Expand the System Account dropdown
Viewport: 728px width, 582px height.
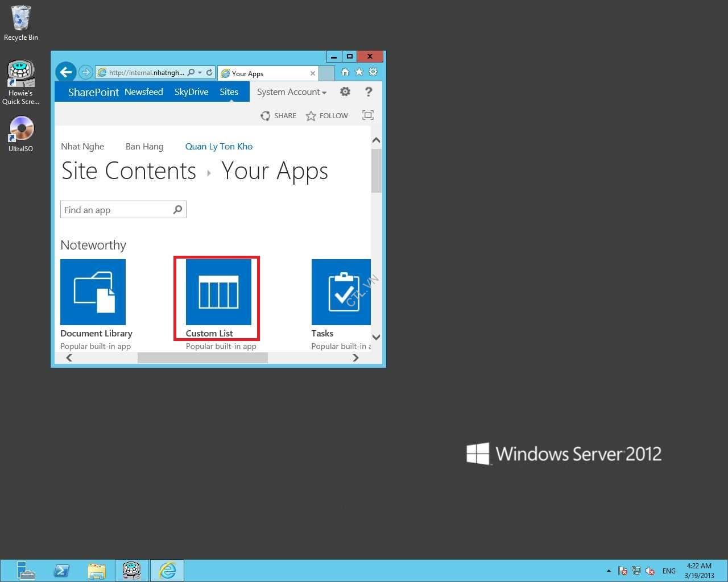(x=291, y=92)
